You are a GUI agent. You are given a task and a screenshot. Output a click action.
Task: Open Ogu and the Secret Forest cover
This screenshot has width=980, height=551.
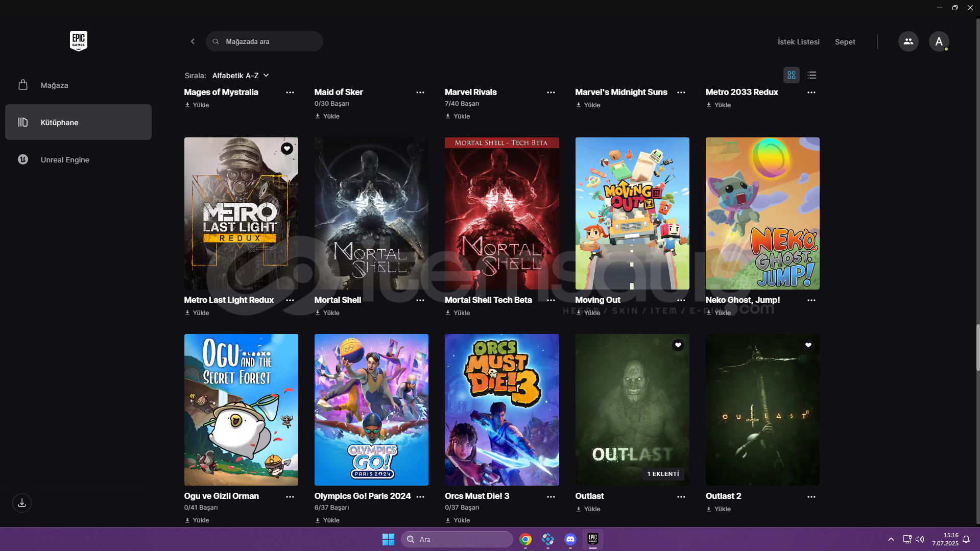pos(241,410)
